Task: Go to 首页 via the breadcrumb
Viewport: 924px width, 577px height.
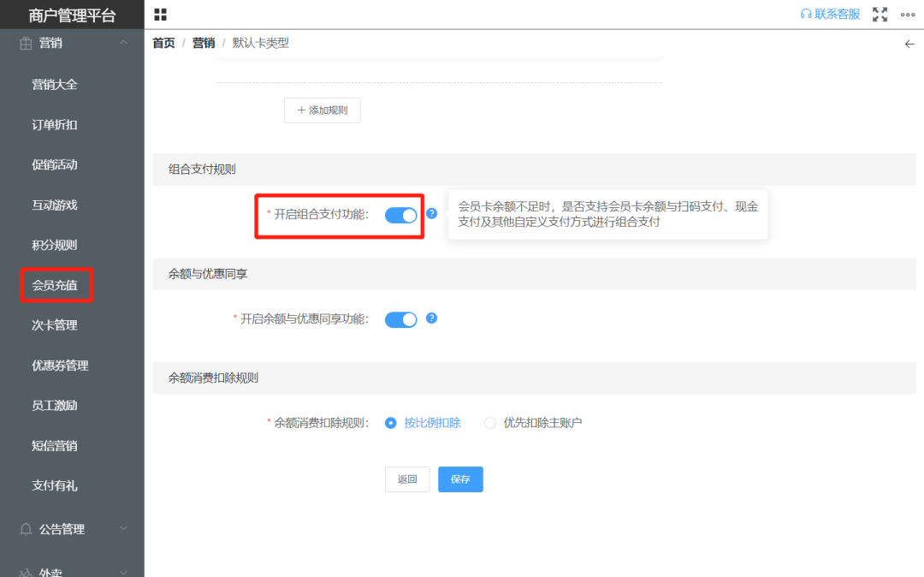Action: point(163,43)
